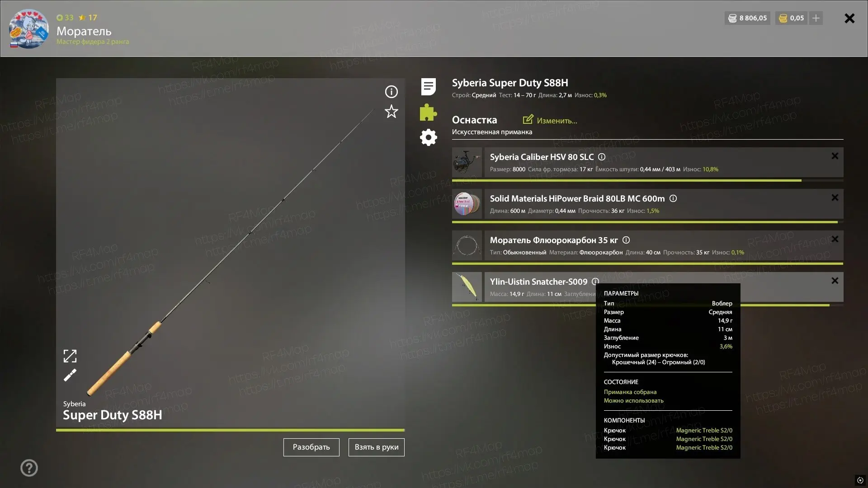Viewport: 868px width, 488px height.
Task: Click the HiPower Braid line spool thumbnail
Action: click(x=467, y=203)
